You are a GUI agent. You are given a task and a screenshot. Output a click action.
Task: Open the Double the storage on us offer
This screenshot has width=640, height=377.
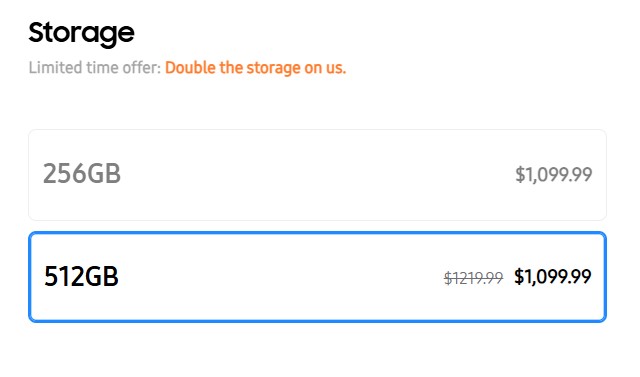(255, 68)
